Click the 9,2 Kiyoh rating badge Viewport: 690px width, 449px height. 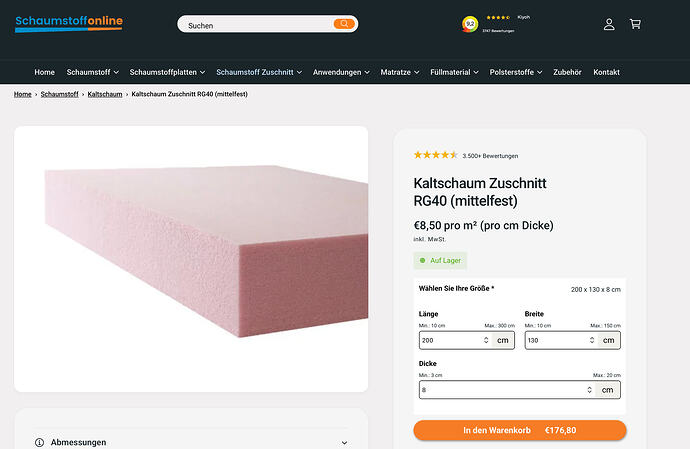point(470,24)
